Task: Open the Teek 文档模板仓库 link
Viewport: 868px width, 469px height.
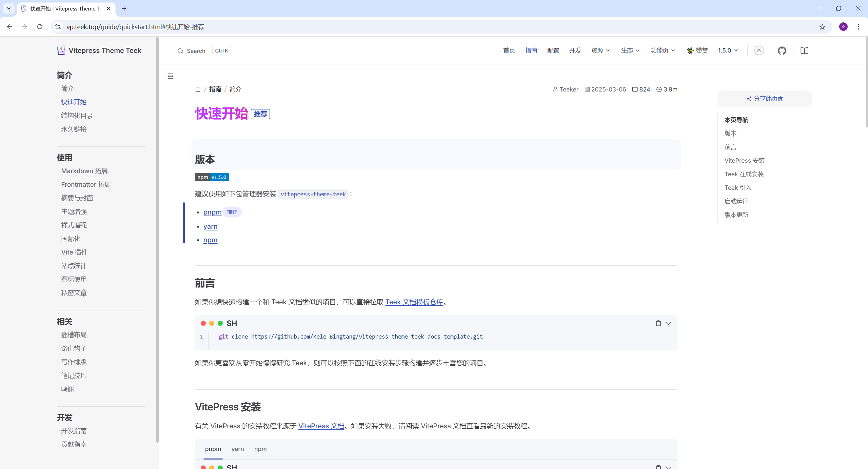Action: pos(414,302)
